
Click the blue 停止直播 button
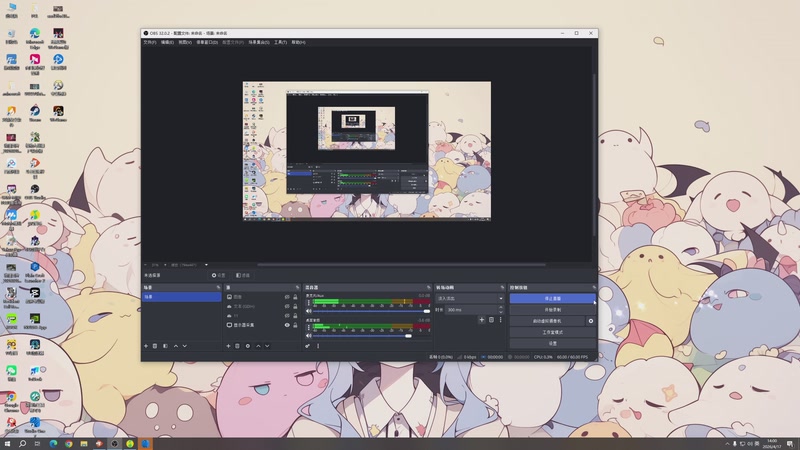tap(553, 298)
